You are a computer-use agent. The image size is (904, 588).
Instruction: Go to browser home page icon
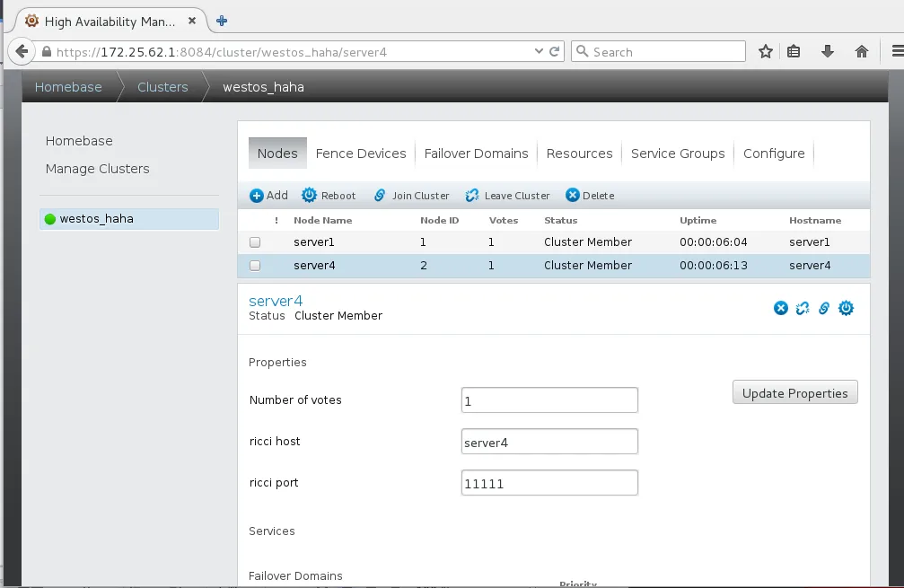(x=861, y=52)
